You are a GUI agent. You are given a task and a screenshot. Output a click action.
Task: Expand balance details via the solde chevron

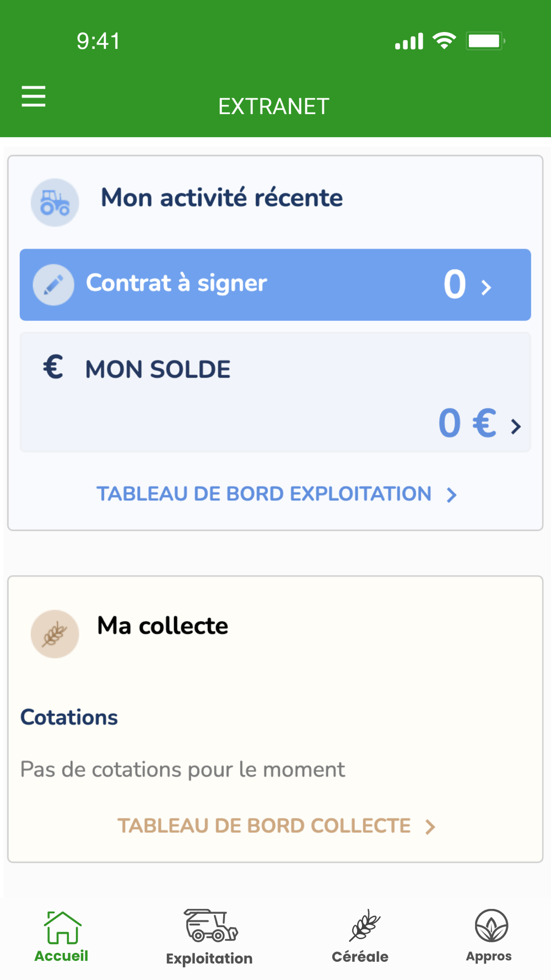516,426
